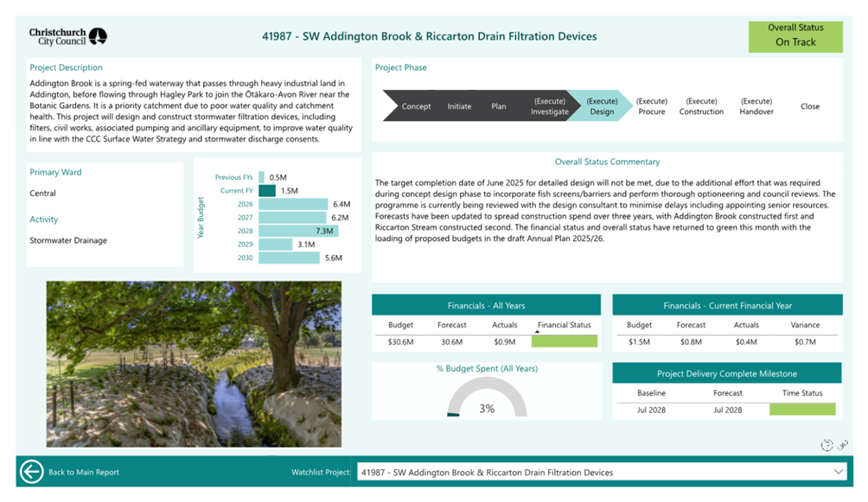The width and height of the screenshot is (868, 502).
Task: Select the Close phase step
Action: click(810, 106)
